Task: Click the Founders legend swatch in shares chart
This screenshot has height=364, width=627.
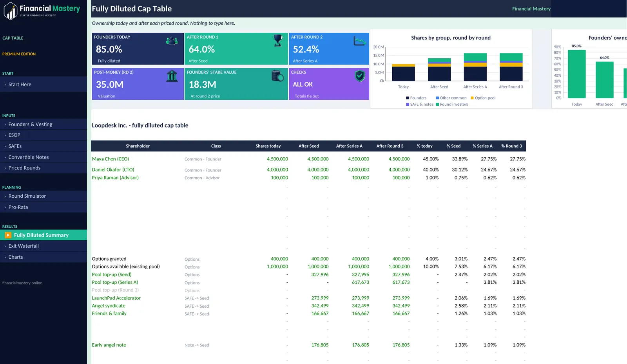Action: click(x=408, y=98)
